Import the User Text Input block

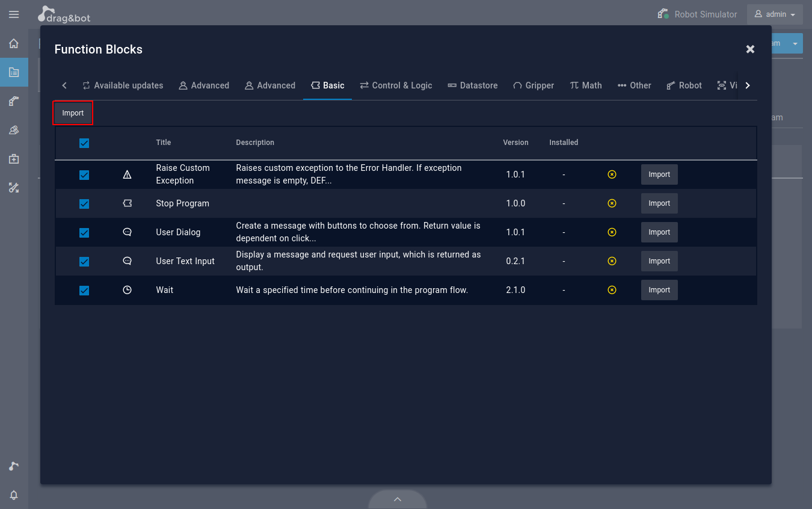(659, 261)
